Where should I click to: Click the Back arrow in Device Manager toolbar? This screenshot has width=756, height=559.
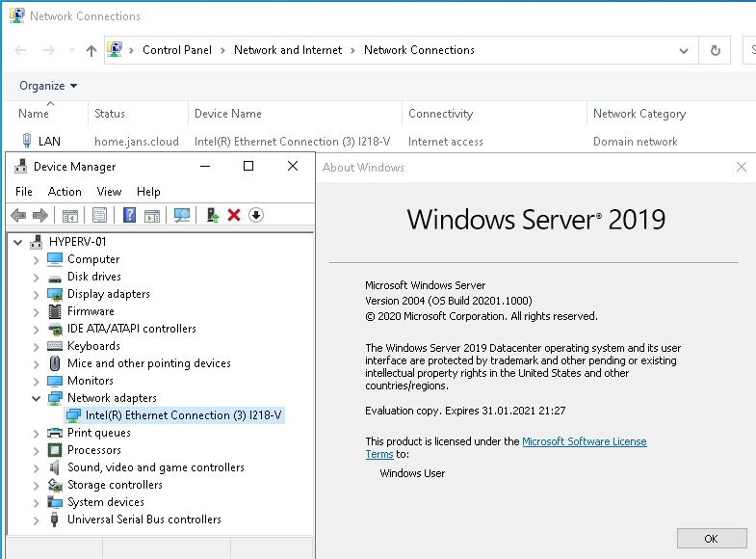(18, 215)
